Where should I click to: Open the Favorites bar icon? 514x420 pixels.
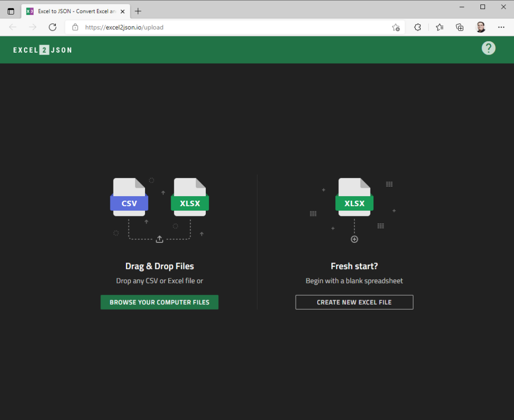coord(439,27)
